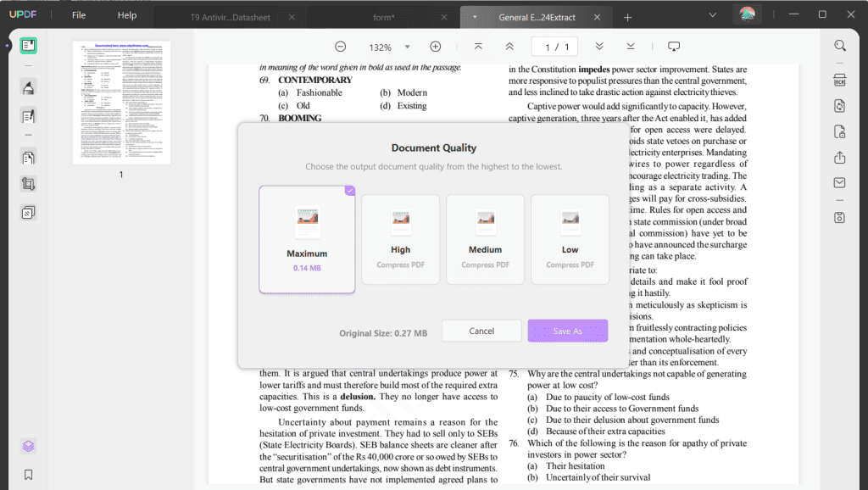
Task: Jump to the first page arrow
Action: 478,47
